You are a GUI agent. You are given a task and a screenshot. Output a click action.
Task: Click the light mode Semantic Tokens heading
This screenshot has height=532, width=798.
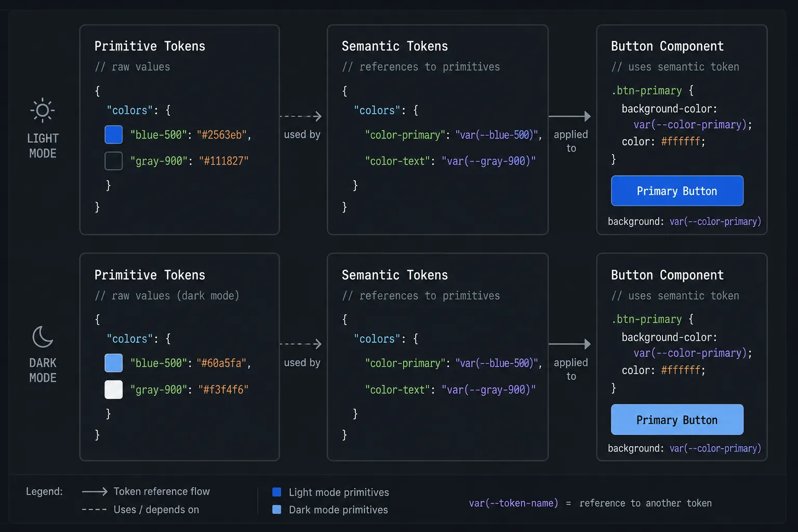point(395,46)
